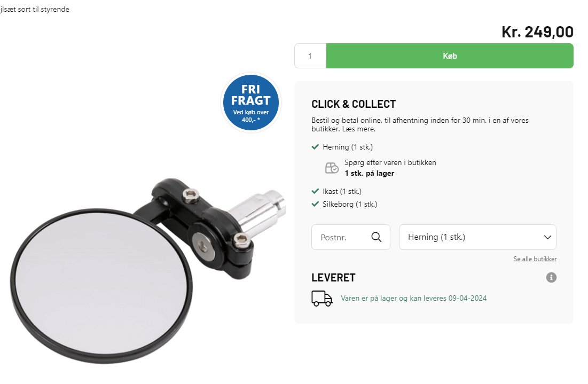Screen dimensions: 588x384
Task: Expand store list with the chevron arrow
Action: pos(547,237)
